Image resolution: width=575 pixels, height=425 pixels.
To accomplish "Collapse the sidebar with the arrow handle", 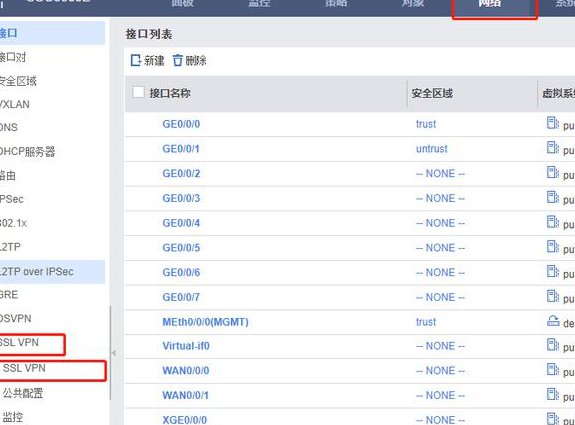I will [x=114, y=353].
